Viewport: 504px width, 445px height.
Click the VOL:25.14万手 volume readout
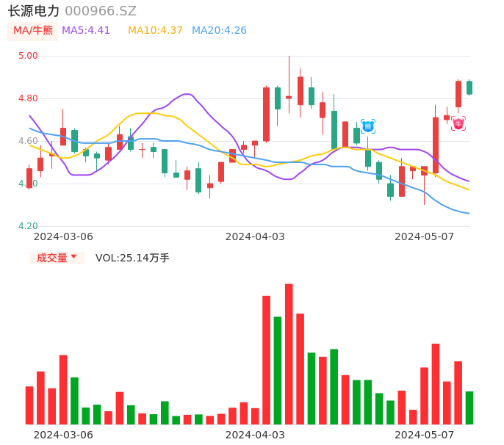[132, 258]
